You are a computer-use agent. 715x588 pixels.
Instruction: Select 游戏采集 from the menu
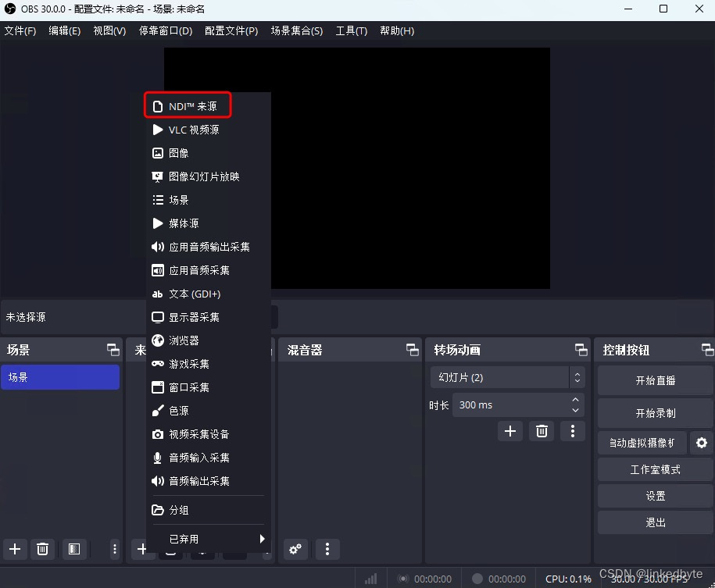tap(209, 364)
